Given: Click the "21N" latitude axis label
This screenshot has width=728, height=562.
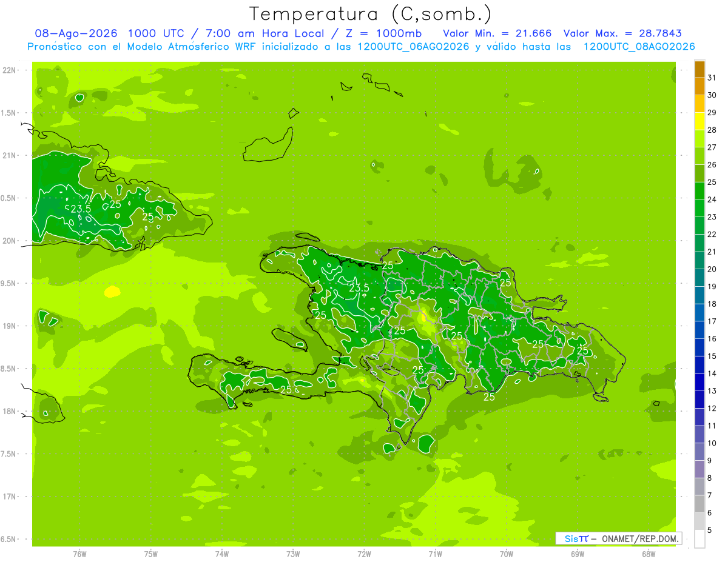Looking at the screenshot, I should (x=10, y=155).
